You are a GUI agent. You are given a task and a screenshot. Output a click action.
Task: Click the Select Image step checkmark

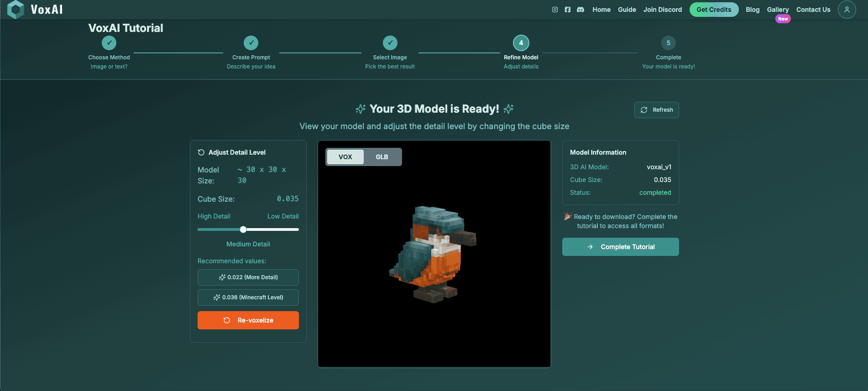pyautogui.click(x=390, y=43)
